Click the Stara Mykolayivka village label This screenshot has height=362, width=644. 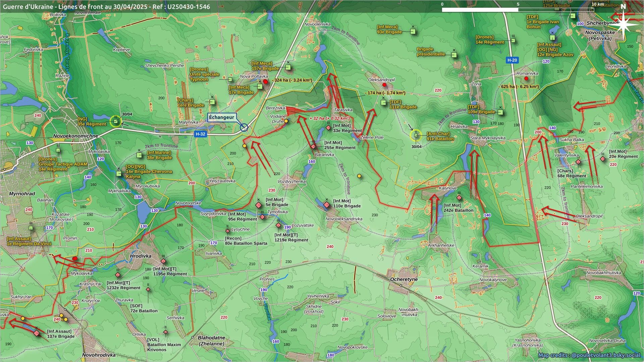pyautogui.click(x=488, y=138)
